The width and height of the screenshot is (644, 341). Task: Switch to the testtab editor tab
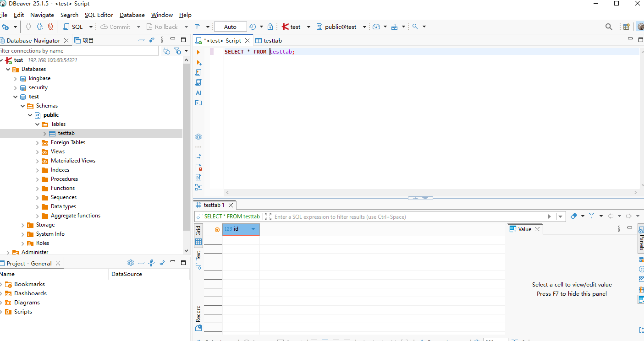point(272,41)
